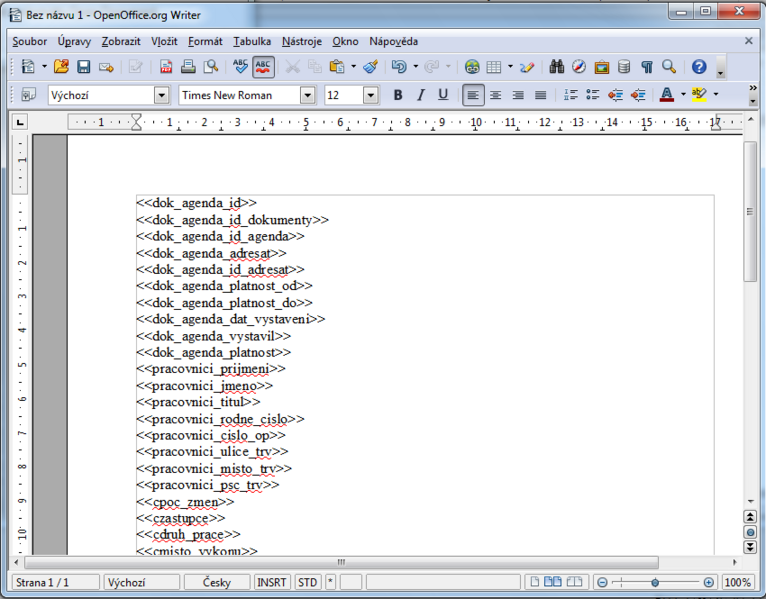This screenshot has width=766, height=599.
Task: Click STD selection mode in status bar
Action: [307, 582]
